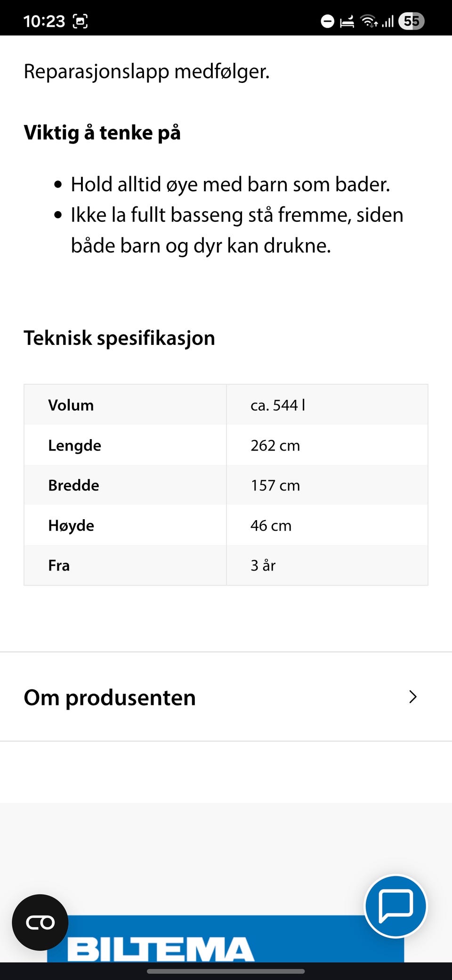Select the Bredde row label
The width and height of the screenshot is (452, 980).
(x=73, y=485)
